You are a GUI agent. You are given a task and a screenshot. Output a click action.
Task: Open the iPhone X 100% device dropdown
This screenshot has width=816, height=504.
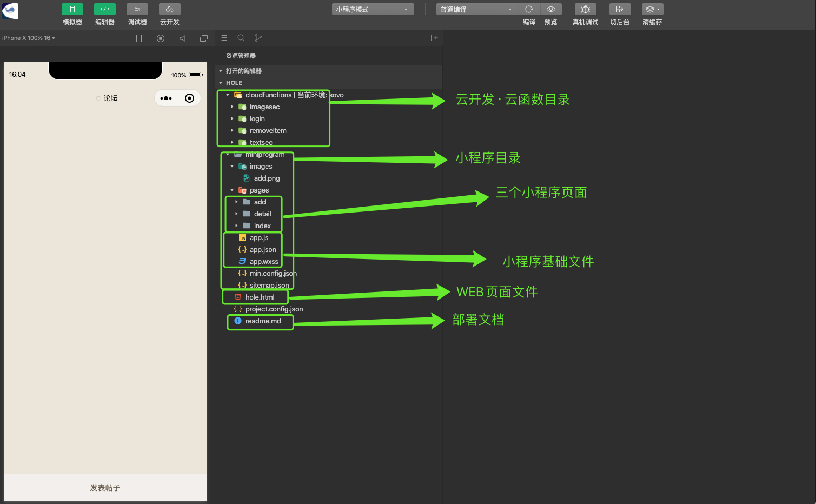(x=29, y=38)
